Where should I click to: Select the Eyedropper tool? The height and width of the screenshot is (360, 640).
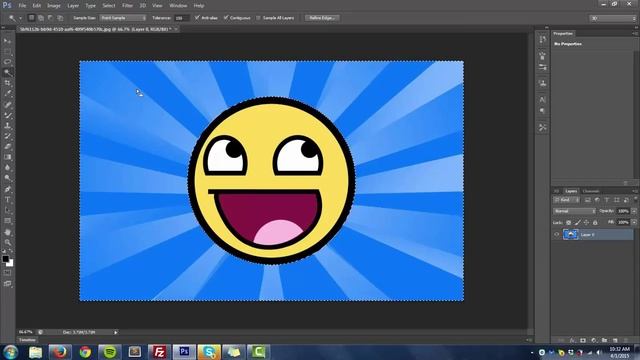[7, 94]
